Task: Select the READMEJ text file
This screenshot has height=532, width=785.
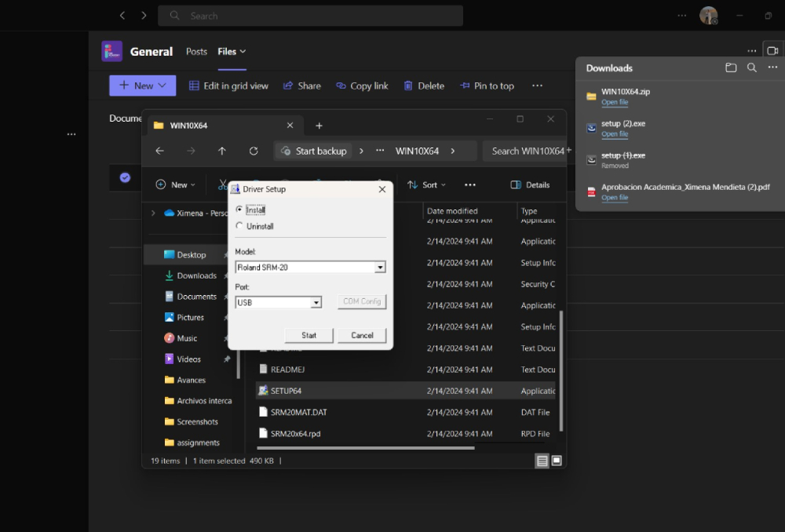Action: tap(287, 370)
